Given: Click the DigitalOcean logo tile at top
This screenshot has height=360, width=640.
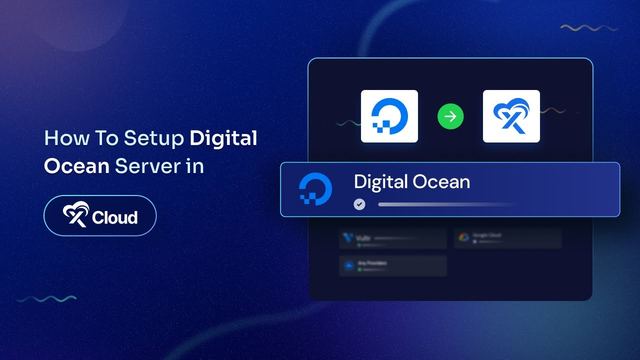Looking at the screenshot, I should (389, 116).
